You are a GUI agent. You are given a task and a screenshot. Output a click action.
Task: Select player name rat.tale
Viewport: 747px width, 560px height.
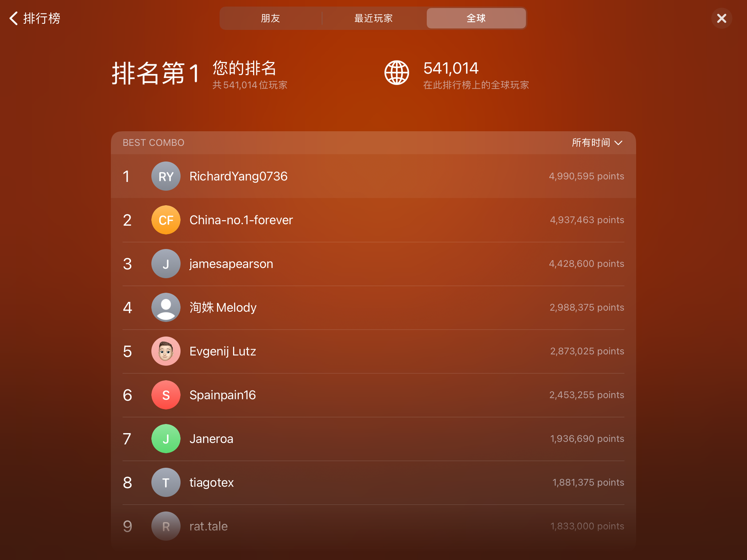click(209, 526)
